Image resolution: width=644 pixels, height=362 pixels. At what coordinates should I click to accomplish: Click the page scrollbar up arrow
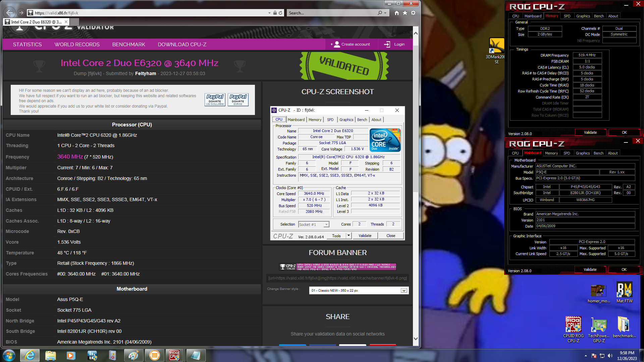click(x=416, y=33)
